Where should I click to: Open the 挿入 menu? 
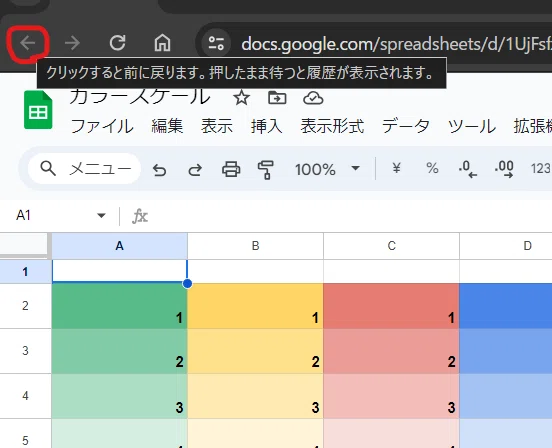click(266, 126)
